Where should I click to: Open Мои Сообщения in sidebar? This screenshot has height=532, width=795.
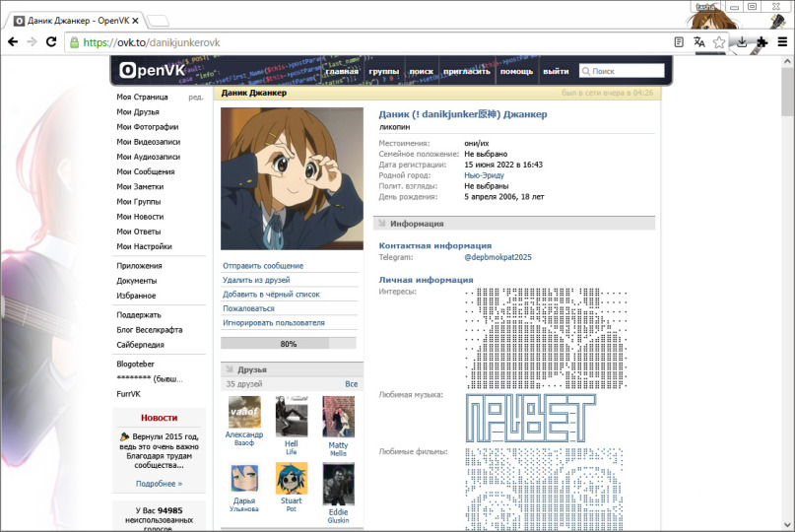(146, 171)
